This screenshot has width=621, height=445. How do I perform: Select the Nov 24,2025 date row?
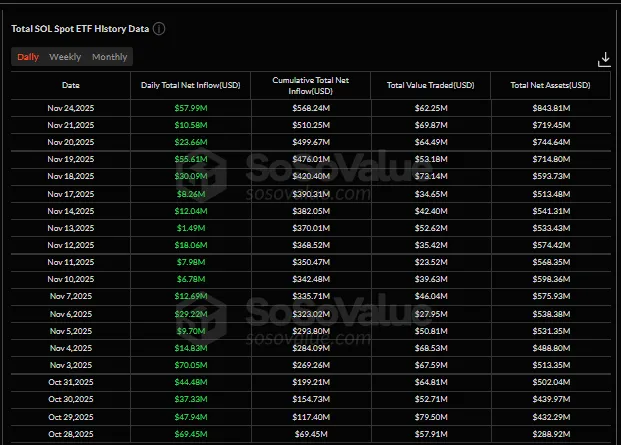point(71,107)
